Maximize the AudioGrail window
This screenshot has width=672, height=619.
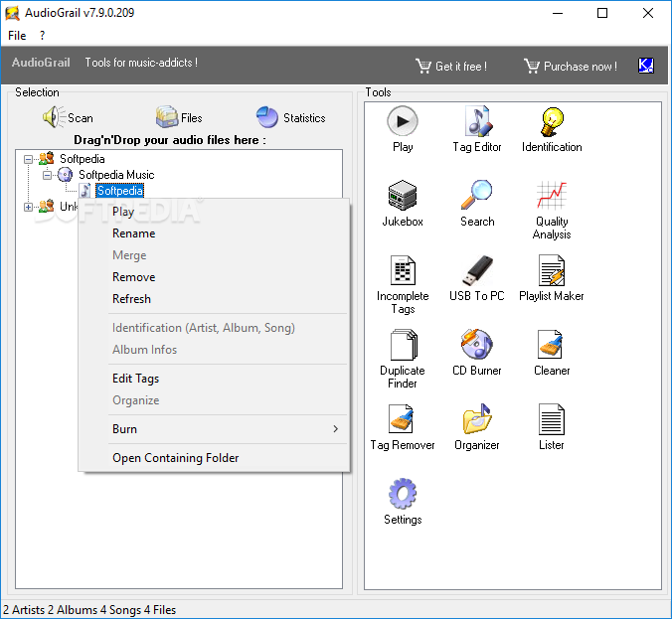point(602,13)
